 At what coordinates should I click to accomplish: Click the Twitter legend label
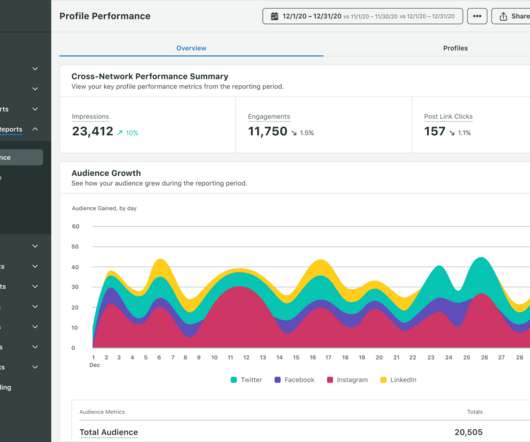(251, 380)
